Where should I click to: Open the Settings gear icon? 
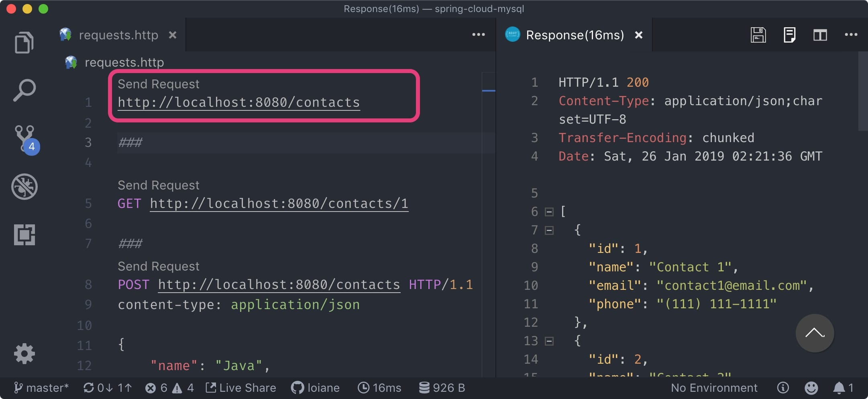[25, 353]
